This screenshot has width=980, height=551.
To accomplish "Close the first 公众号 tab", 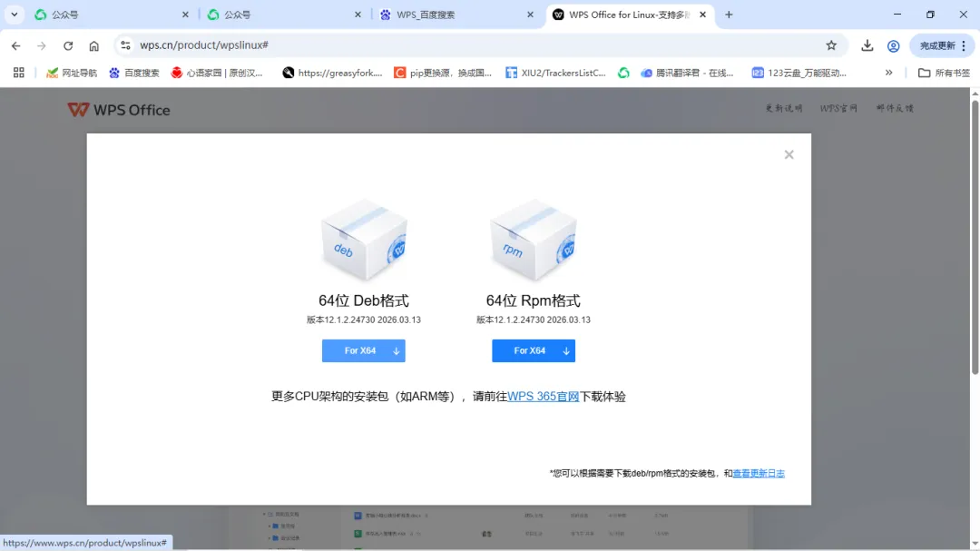I will pyautogui.click(x=185, y=15).
